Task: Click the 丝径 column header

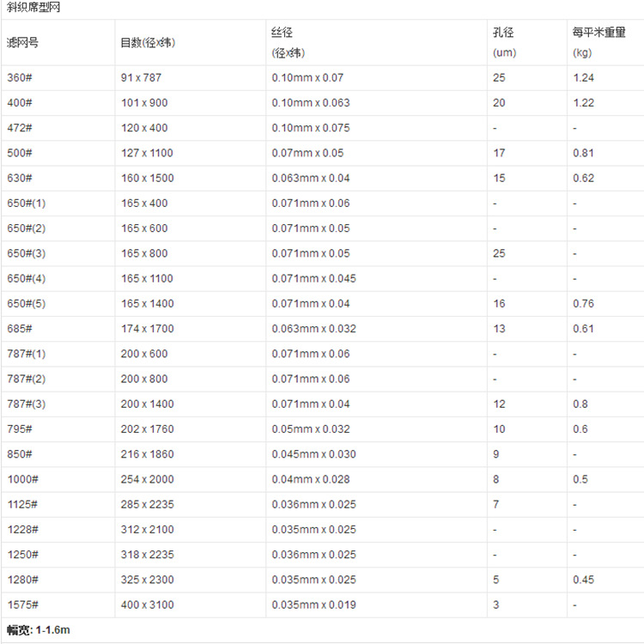Action: click(x=282, y=33)
